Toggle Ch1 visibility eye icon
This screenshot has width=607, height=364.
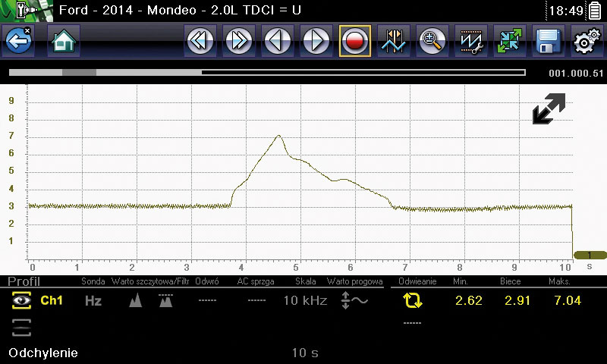[20, 301]
